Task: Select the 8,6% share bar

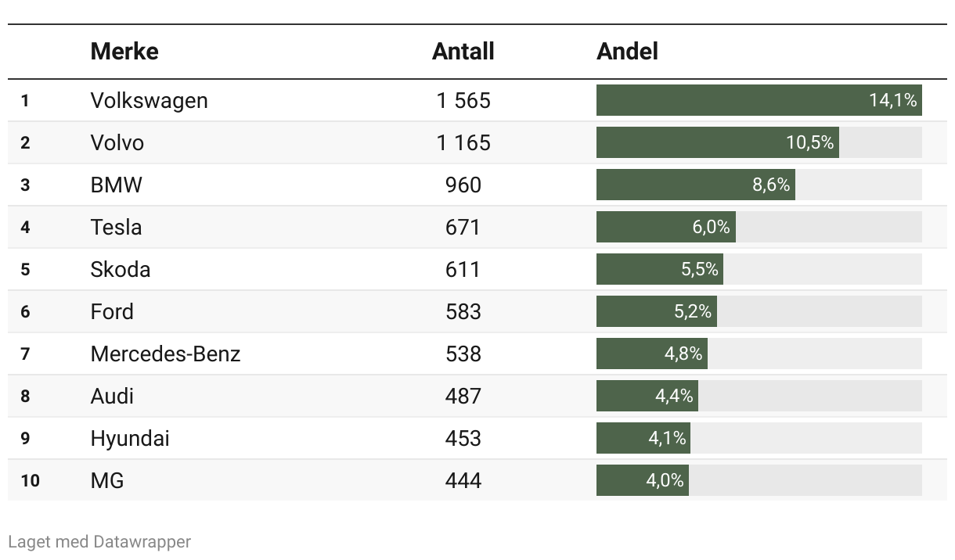Action: (695, 185)
